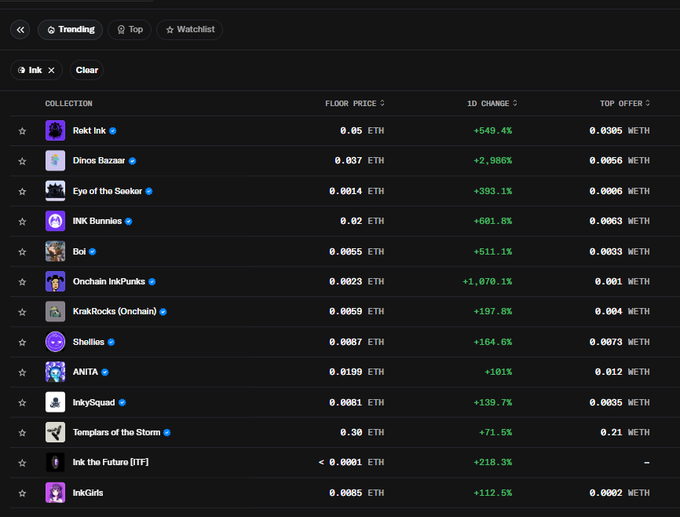This screenshot has width=680, height=517.
Task: Click the Clear filters button
Action: tap(87, 70)
